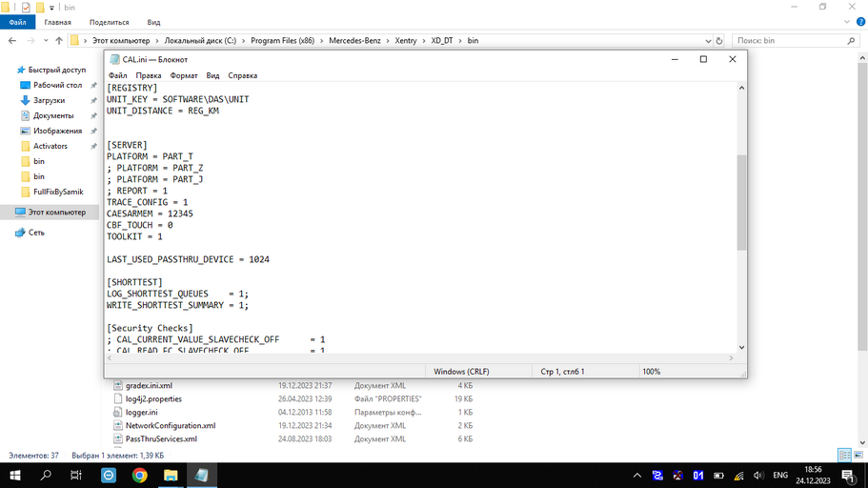The image size is (868, 488).
Task: Open network tray icon
Action: coord(739,476)
